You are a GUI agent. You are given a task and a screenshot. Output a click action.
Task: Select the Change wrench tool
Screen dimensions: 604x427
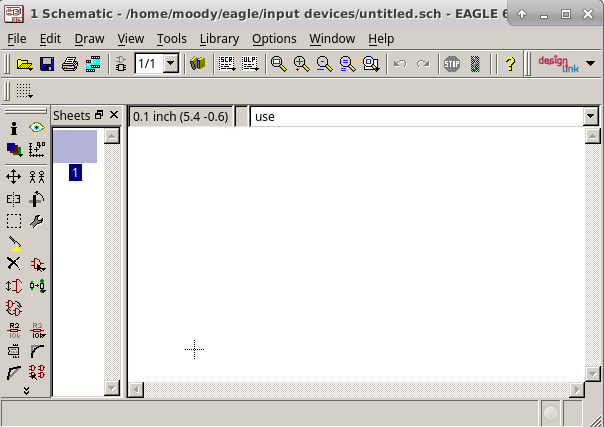(37, 221)
